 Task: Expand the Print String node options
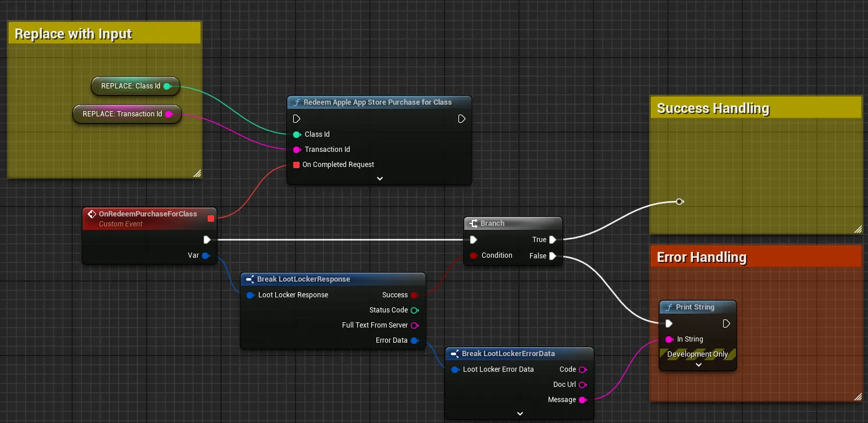698,365
